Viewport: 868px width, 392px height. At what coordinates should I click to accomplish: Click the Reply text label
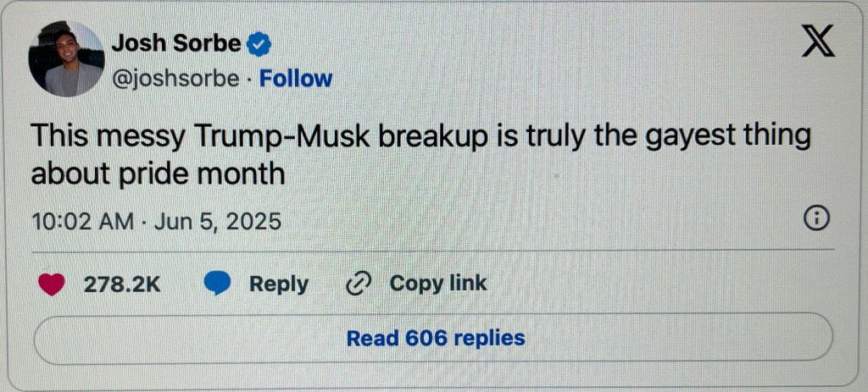pyautogui.click(x=278, y=284)
